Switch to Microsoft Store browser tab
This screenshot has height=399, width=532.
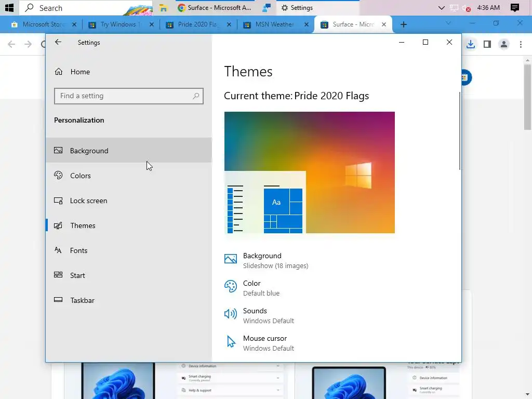pos(44,24)
